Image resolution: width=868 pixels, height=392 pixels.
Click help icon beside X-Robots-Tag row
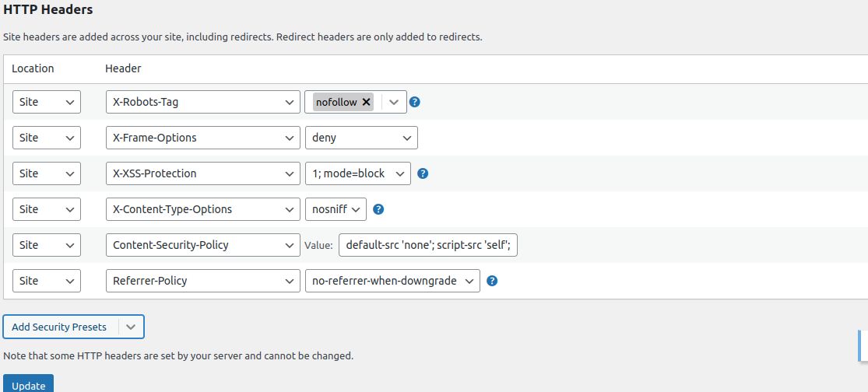click(415, 102)
